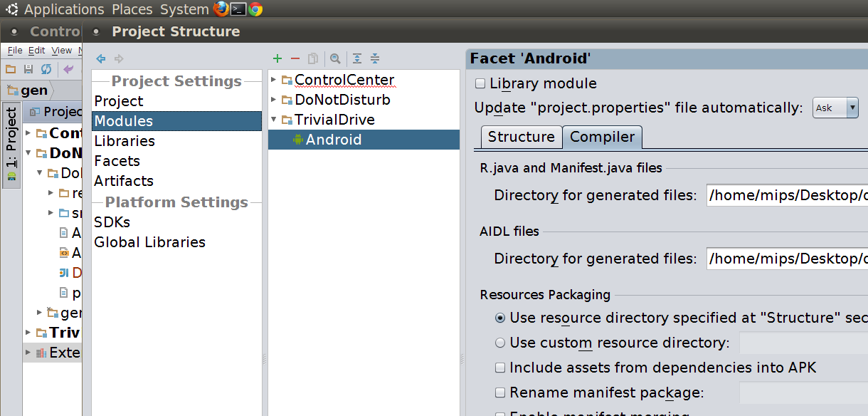Open the Terminal launcher in top panel
This screenshot has width=868, height=416.
(x=239, y=9)
